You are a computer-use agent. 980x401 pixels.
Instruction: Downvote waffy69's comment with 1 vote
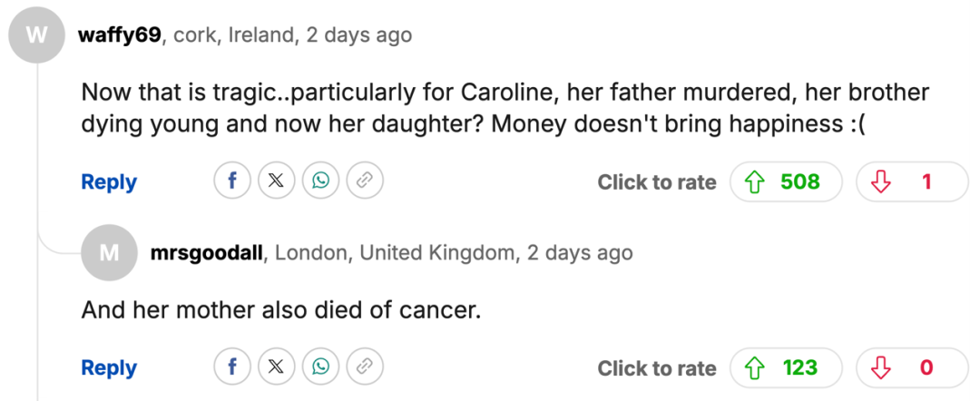pos(912,181)
